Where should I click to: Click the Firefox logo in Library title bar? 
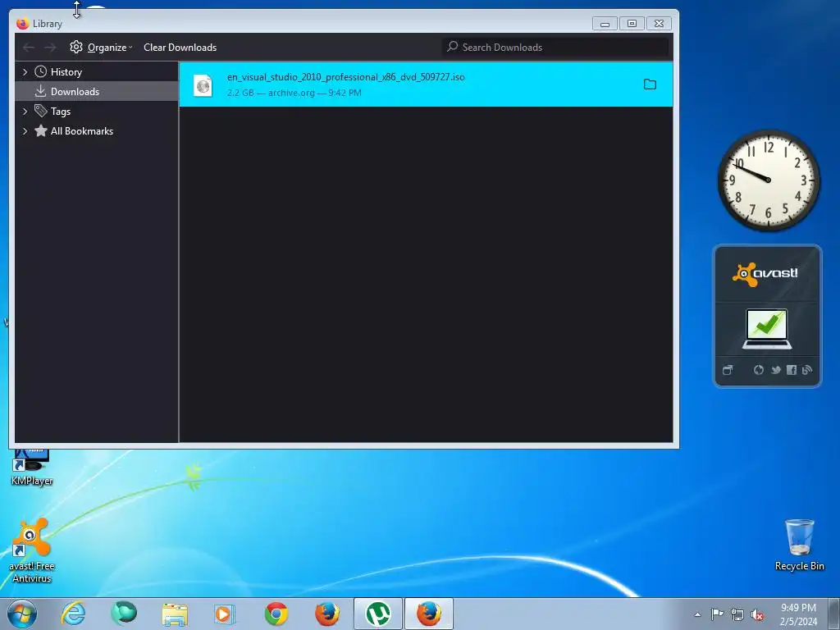pyautogui.click(x=22, y=24)
